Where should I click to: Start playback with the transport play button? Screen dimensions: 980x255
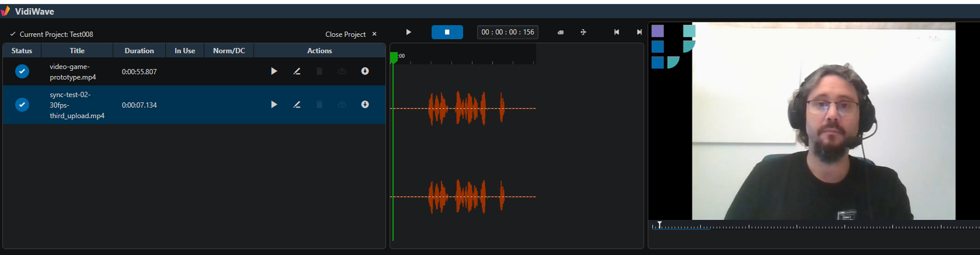point(408,32)
